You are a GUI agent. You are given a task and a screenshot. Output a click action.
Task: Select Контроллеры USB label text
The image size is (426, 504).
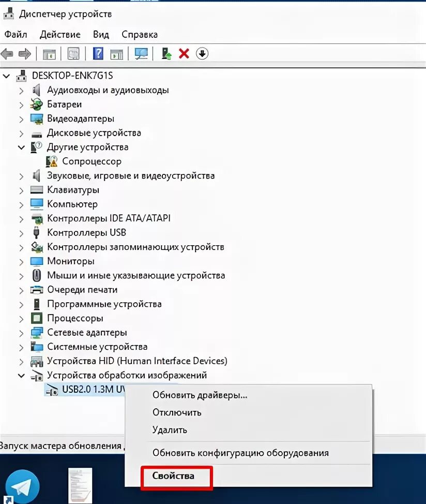pos(87,232)
